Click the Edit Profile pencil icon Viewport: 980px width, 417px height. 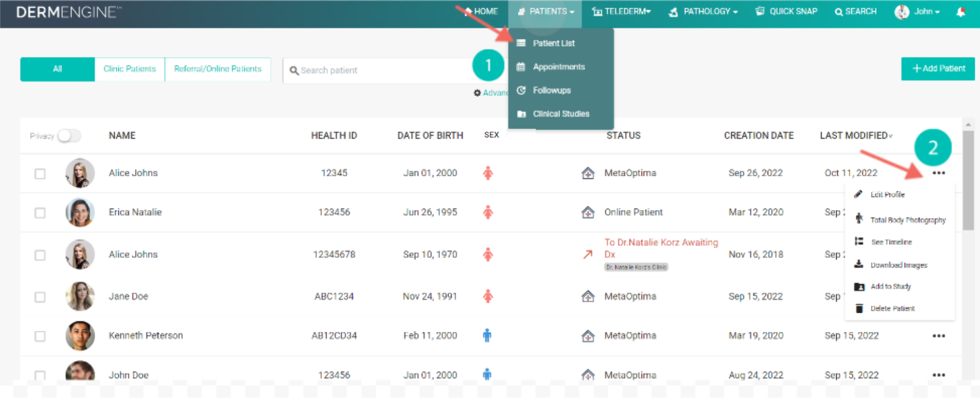coord(859,194)
